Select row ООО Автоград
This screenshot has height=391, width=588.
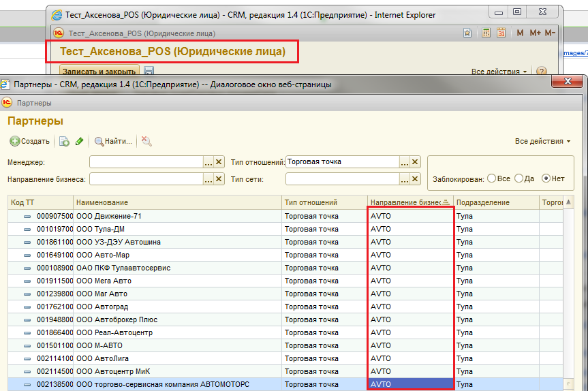click(285, 307)
